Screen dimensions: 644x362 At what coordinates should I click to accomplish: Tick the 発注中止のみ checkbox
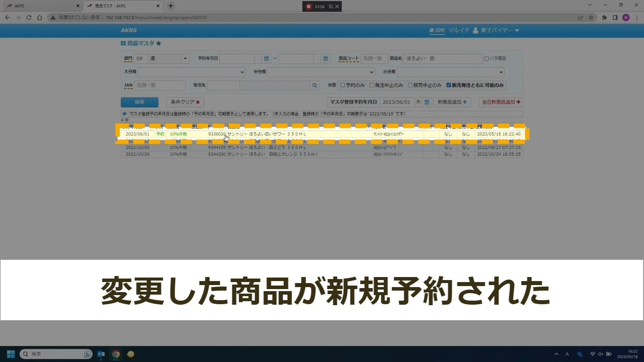pyautogui.click(x=372, y=85)
